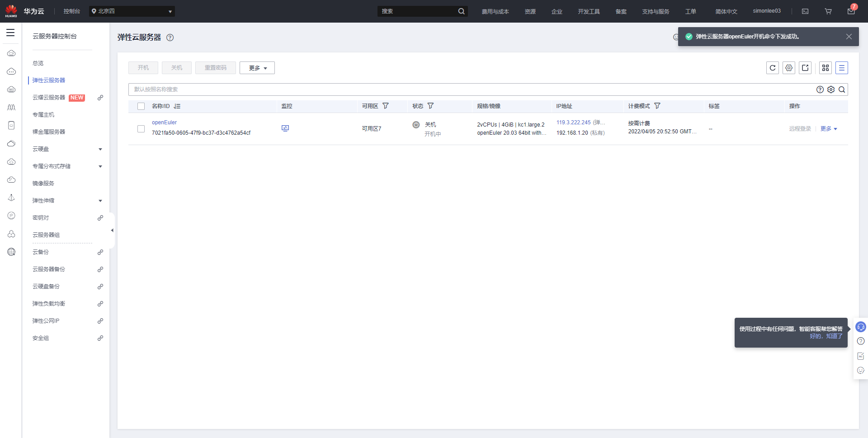Viewport: 868px width, 438px height.
Task: Switch to card grid view
Action: pyautogui.click(x=826, y=68)
